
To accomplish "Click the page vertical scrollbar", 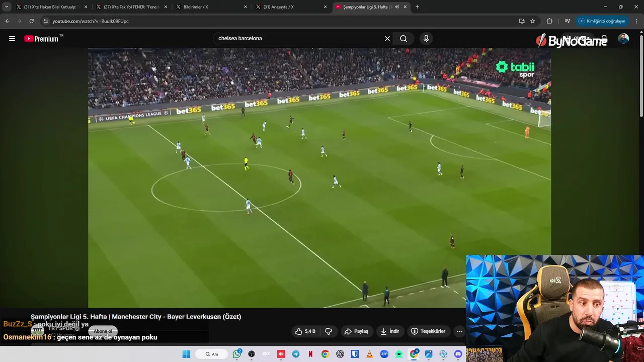I will (x=641, y=75).
